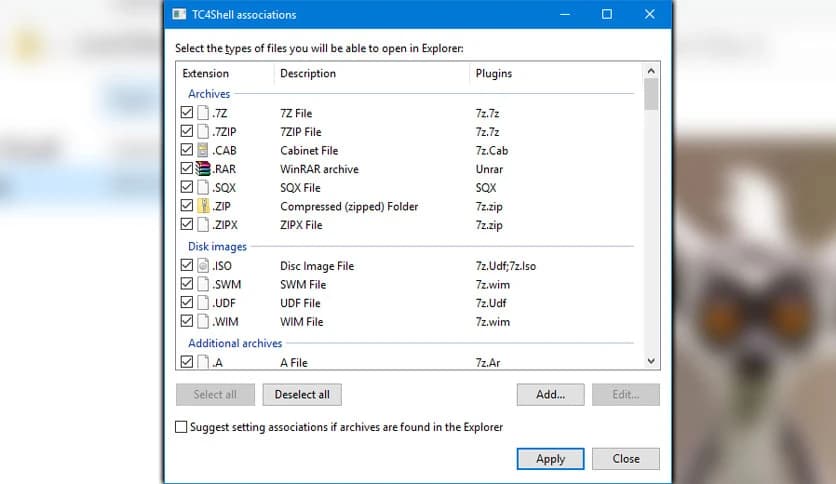Sort by the Plugins column header

point(493,73)
